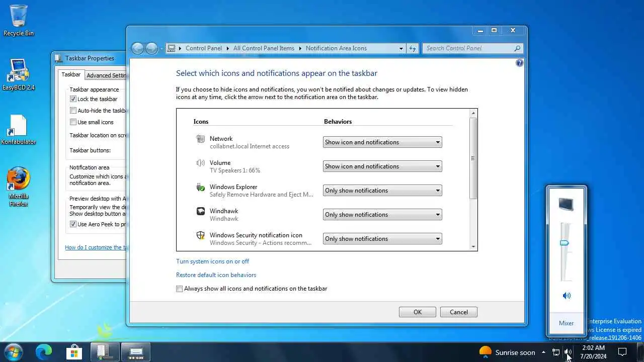Switch to the Advanced Settings tab
644x362 pixels.
click(x=106, y=75)
